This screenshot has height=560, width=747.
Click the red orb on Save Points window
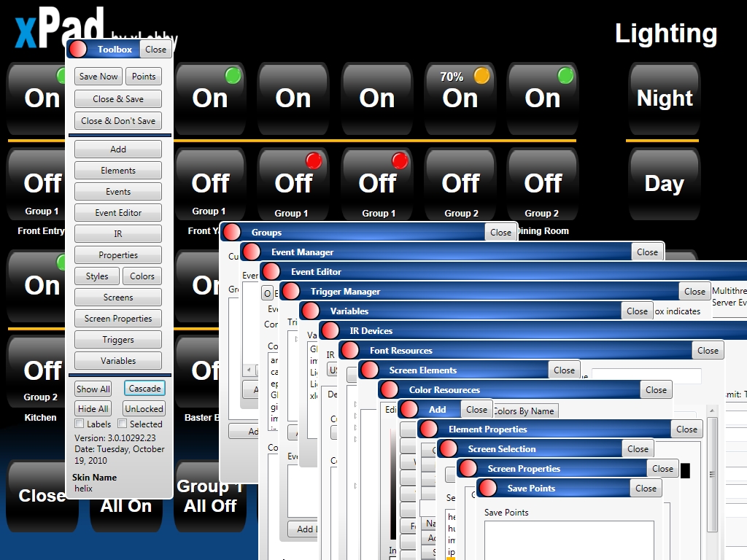pos(488,488)
